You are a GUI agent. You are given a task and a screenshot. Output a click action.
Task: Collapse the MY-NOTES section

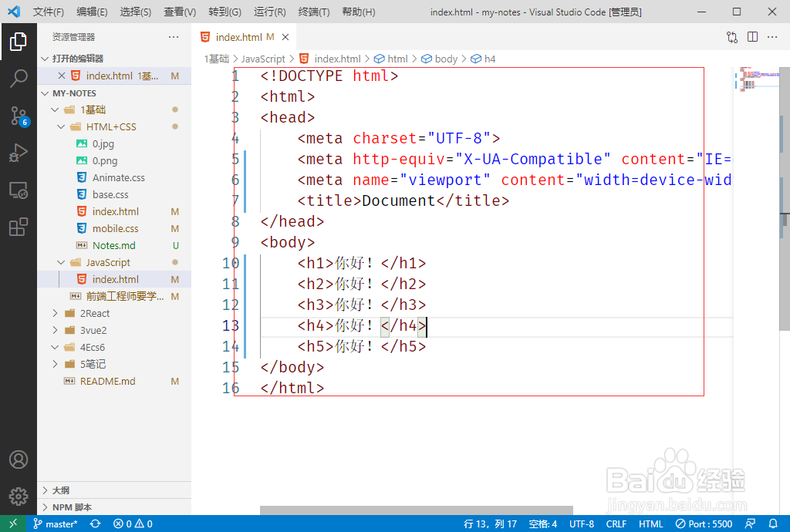tap(114, 93)
